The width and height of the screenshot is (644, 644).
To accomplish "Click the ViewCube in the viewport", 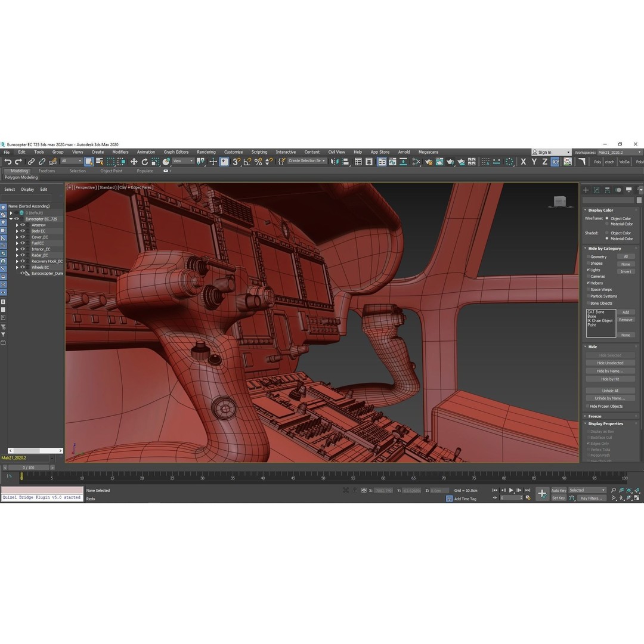I will tap(559, 202).
